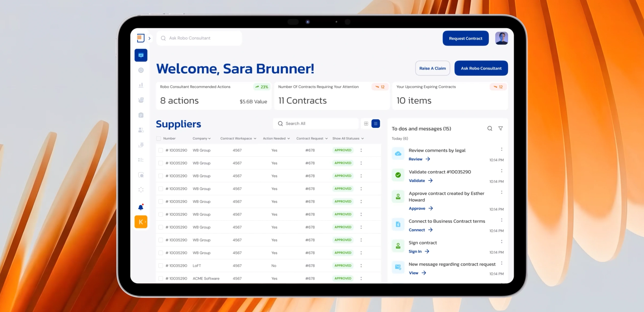This screenshot has height=312, width=644.
Task: Click the Today (6) section label
Action: (400, 139)
